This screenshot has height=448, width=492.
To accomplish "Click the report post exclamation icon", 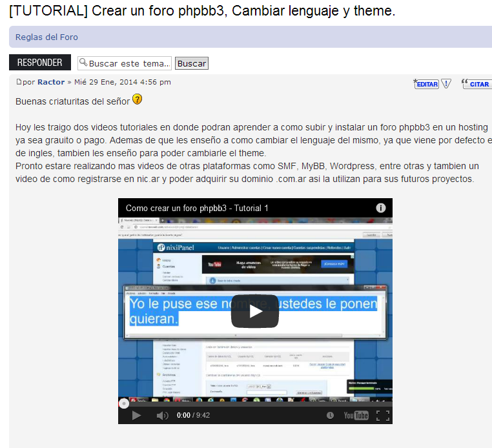I will pos(446,84).
